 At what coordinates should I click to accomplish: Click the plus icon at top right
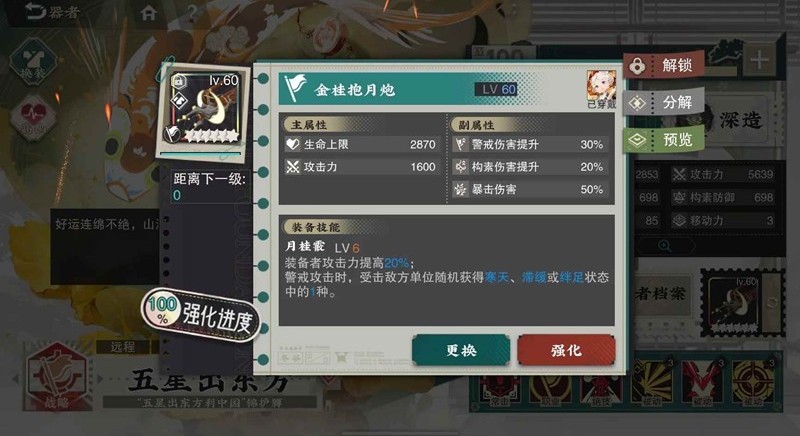tap(759, 60)
